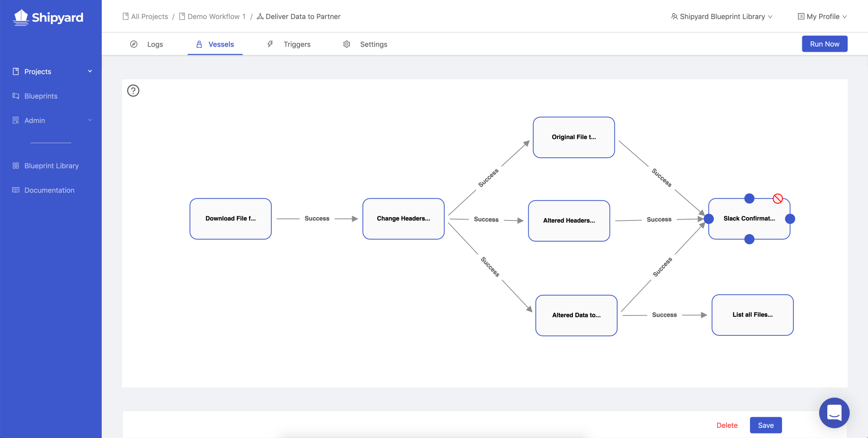Open the help question mark icon
The height and width of the screenshot is (438, 868).
[133, 91]
